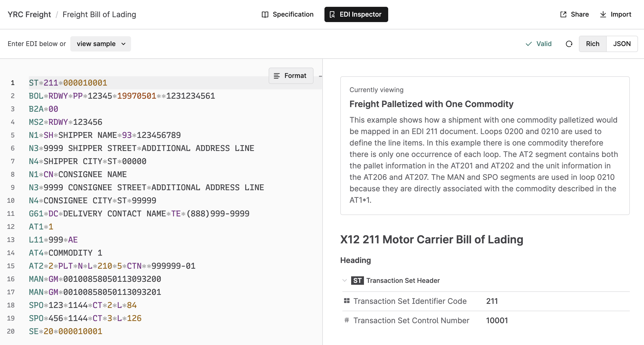The width and height of the screenshot is (644, 345).
Task: Click the 'L11*999*AE' line
Action: [53, 240]
